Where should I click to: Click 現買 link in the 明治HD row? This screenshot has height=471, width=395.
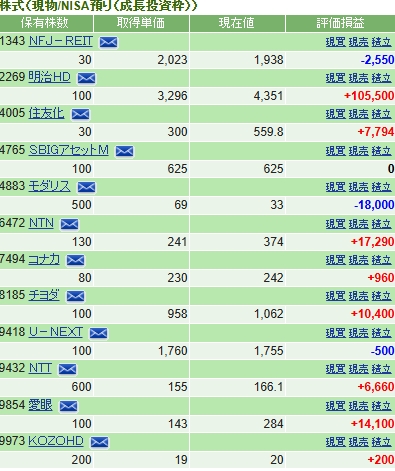coord(335,78)
